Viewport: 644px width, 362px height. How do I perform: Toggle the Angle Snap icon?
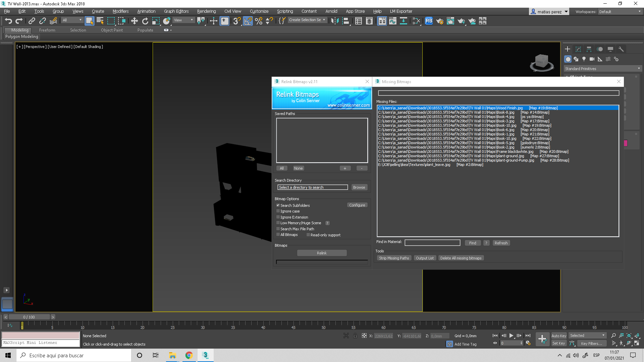[x=248, y=21]
